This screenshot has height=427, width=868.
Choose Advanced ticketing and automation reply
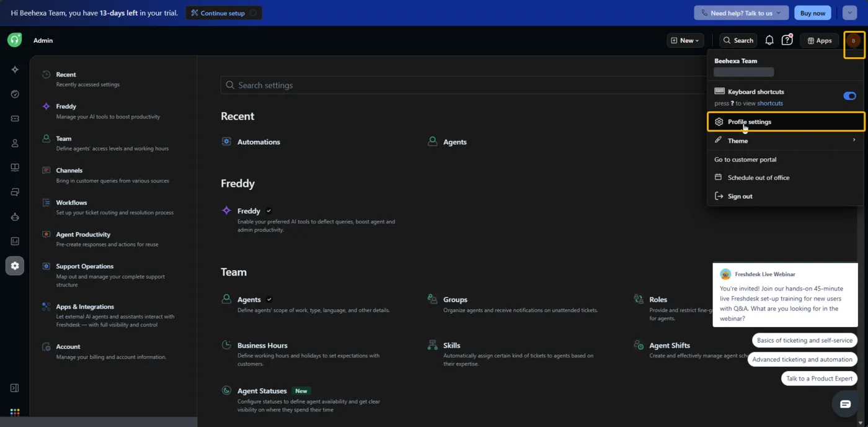[x=802, y=359]
